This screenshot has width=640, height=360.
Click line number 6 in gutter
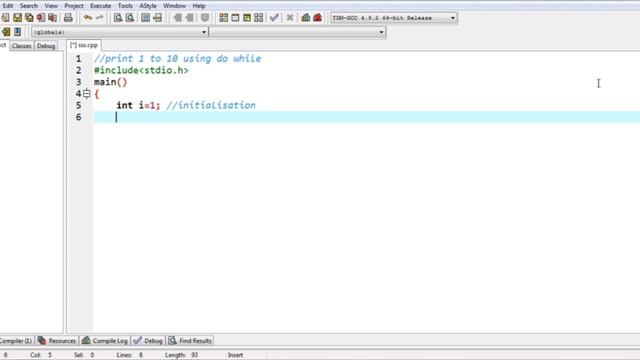click(78, 117)
